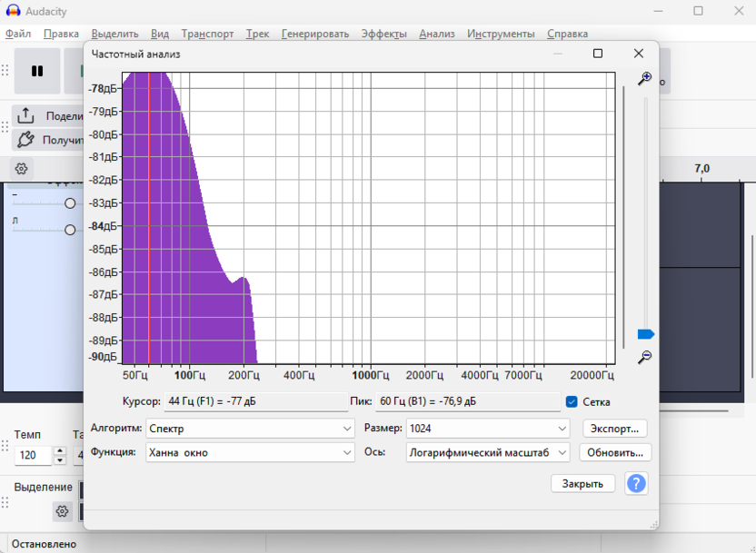Open selection settings gear icon

[62, 511]
